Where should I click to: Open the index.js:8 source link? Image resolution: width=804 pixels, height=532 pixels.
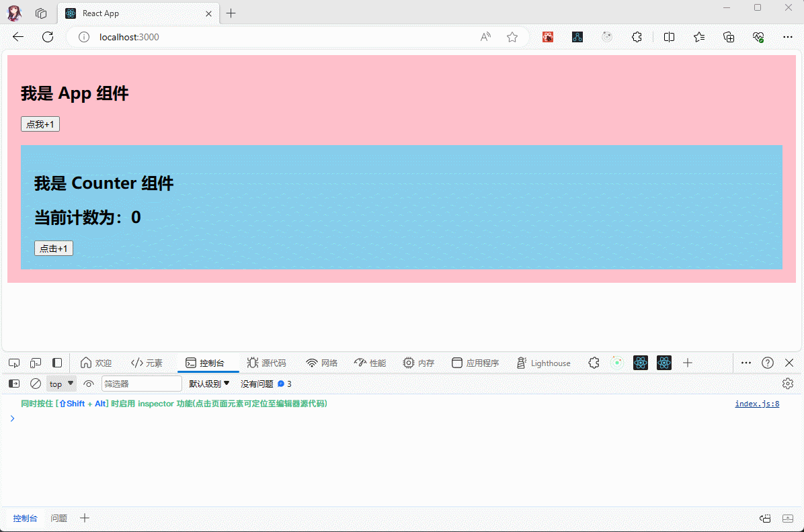[x=757, y=404]
